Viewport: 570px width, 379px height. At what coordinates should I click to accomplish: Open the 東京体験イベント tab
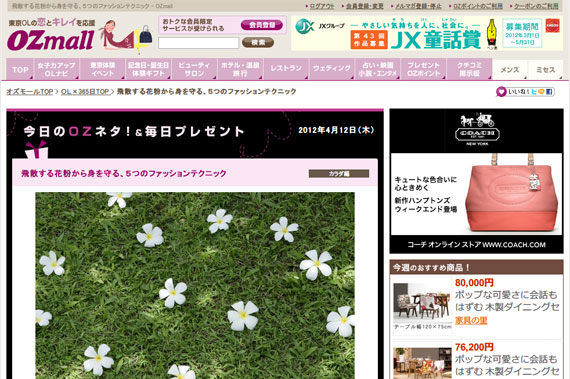[103, 69]
